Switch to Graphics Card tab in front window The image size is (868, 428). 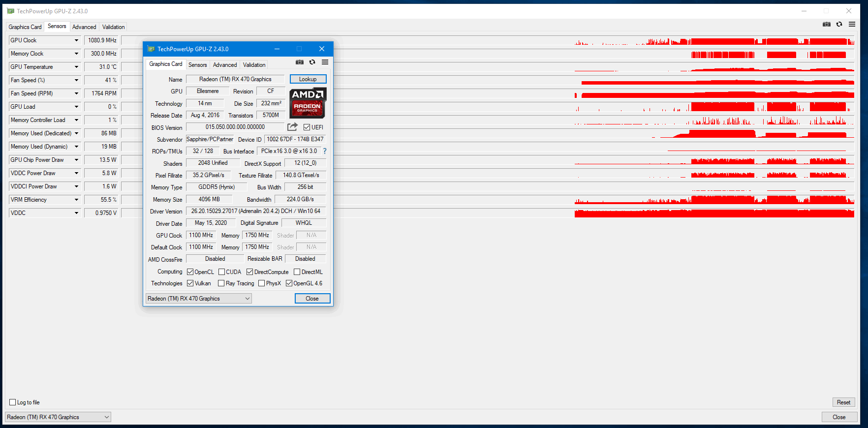coord(165,64)
